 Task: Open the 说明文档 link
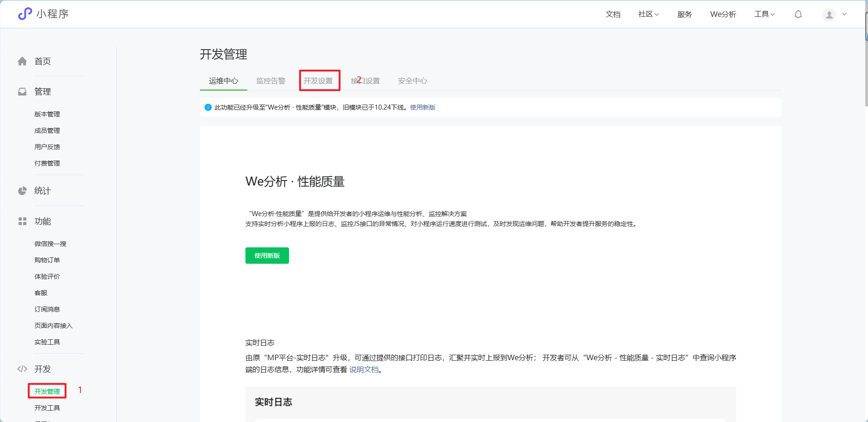[364, 370]
